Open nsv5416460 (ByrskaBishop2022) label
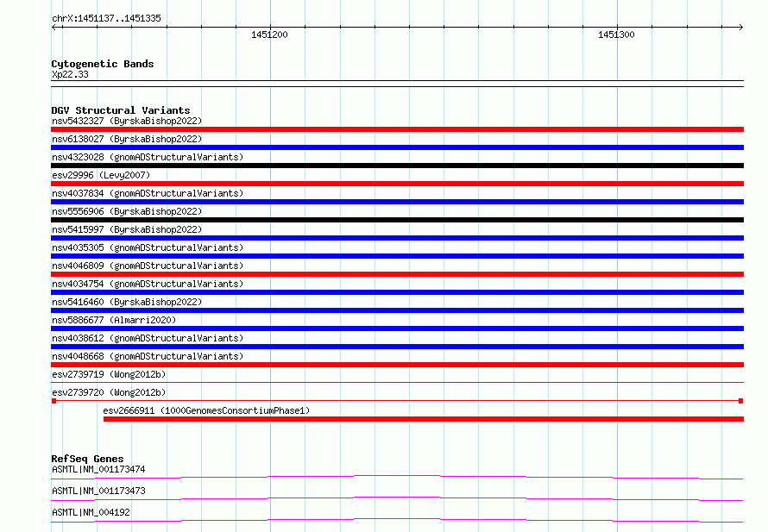 coord(127,302)
